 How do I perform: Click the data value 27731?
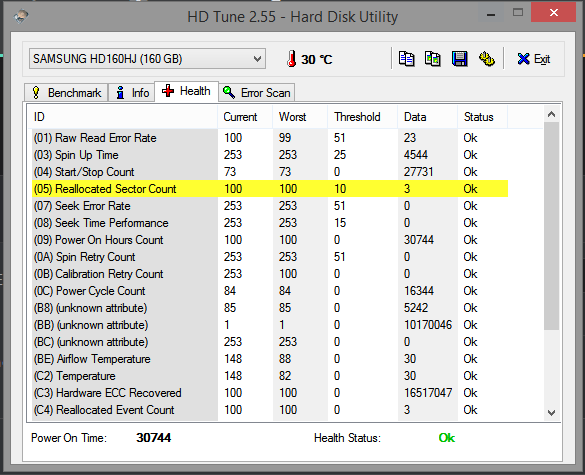(418, 172)
